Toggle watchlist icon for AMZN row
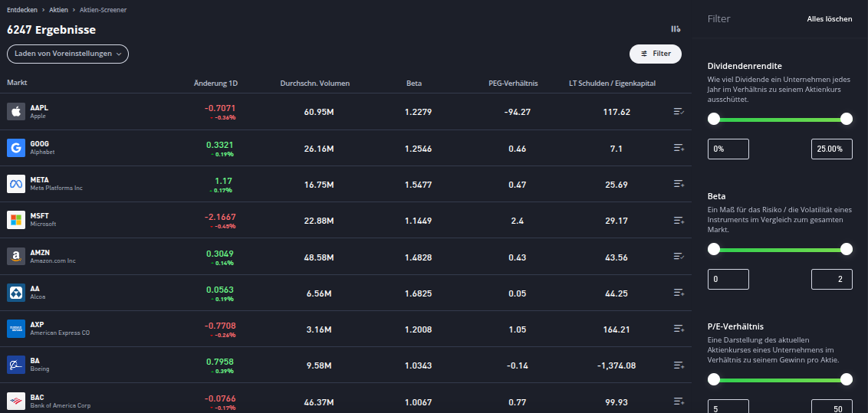Image resolution: width=868 pixels, height=413 pixels. tap(679, 256)
